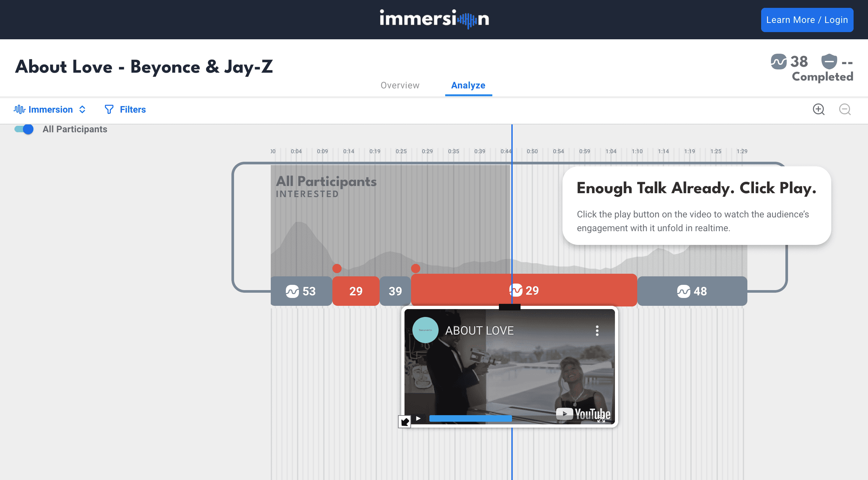This screenshot has height=480, width=868.
Task: Click the waveform icon inside the 53 segment
Action: coord(293,291)
